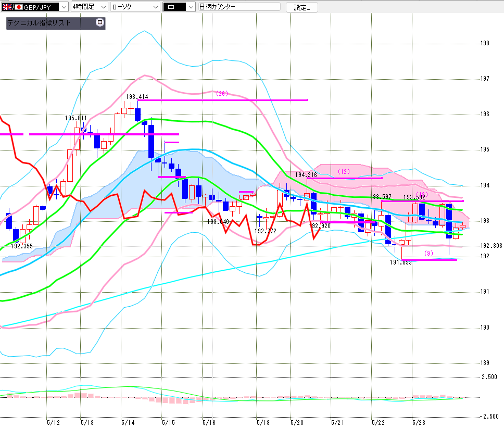The width and height of the screenshot is (504, 428).
Task: Click the (9) day counter marker
Action: pyautogui.click(x=429, y=253)
